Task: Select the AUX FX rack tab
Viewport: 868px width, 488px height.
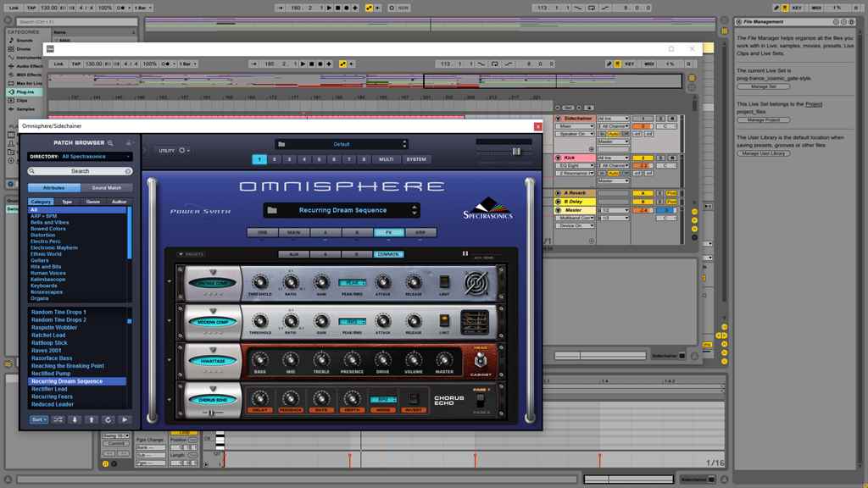Action: click(293, 254)
